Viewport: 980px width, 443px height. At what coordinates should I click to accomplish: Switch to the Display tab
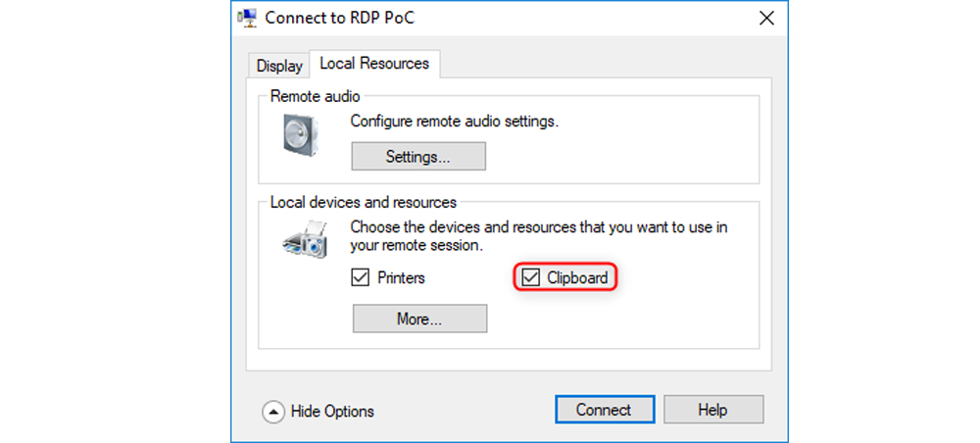pos(279,66)
